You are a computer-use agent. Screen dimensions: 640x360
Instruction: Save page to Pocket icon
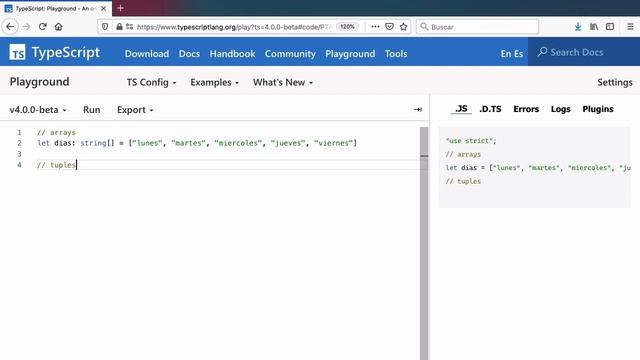389,27
